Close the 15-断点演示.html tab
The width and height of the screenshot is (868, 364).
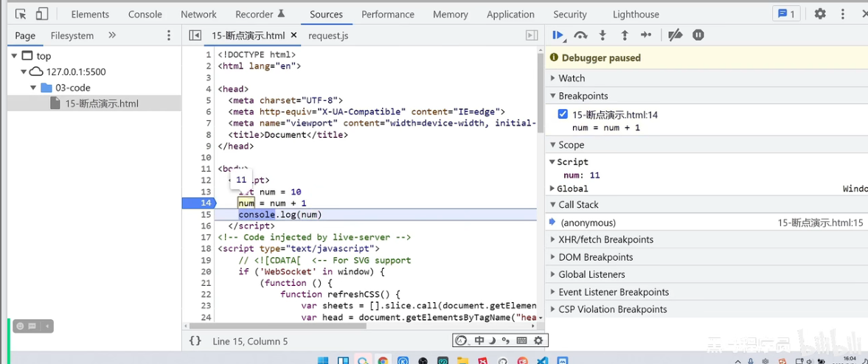point(294,35)
